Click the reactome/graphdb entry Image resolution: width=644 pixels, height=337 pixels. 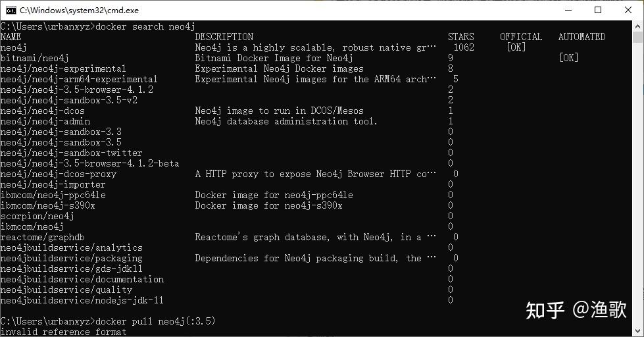click(x=42, y=237)
